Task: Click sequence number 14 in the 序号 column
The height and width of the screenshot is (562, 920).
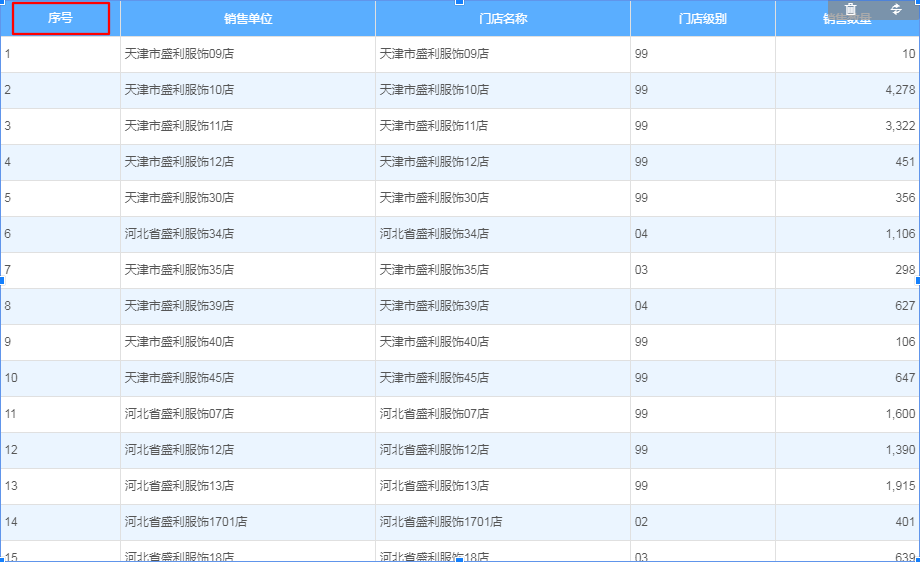Action: coord(11,522)
